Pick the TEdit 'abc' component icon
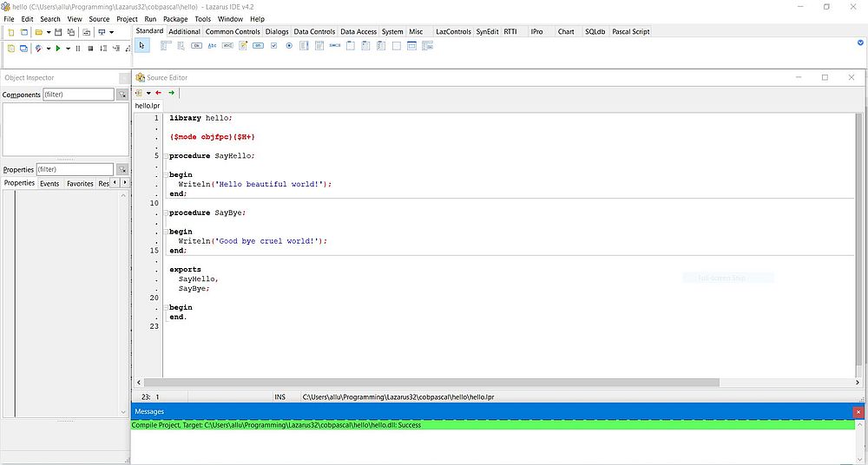868x465 pixels. [x=227, y=46]
